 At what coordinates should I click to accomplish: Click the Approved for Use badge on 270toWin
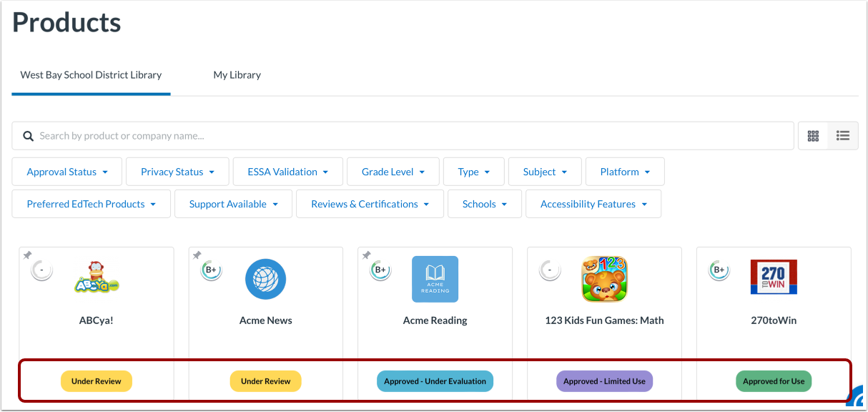tap(774, 381)
